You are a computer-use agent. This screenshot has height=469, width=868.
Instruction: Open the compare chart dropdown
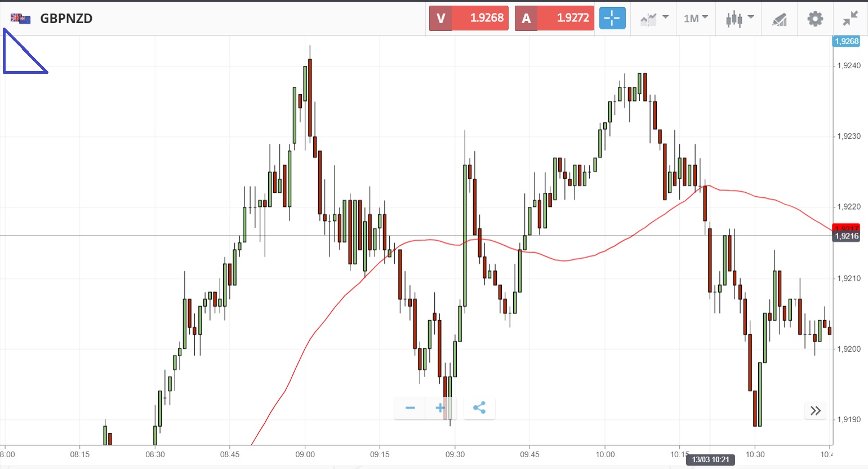[654, 19]
